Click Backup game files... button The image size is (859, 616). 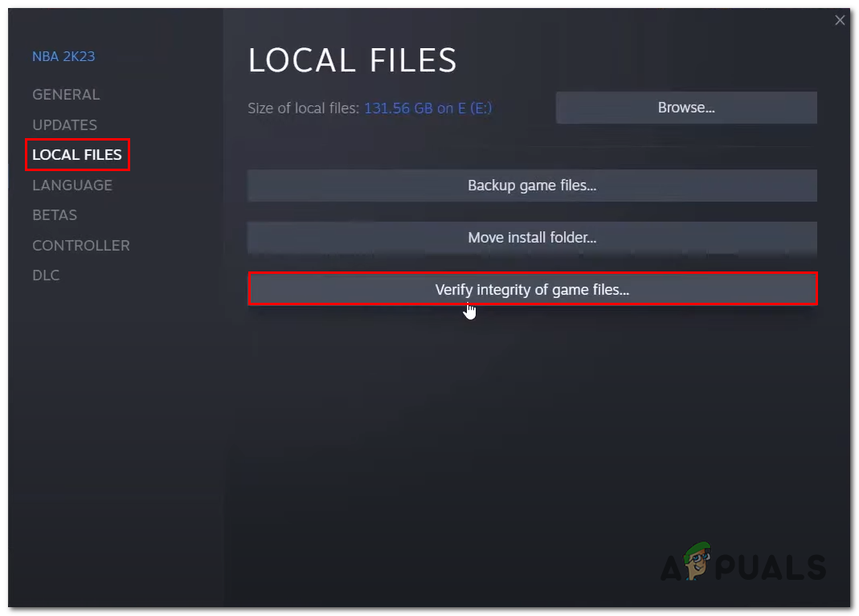(x=532, y=186)
